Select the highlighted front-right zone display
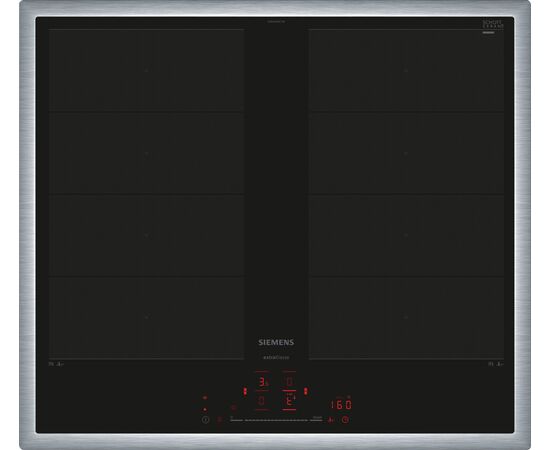 (x=289, y=401)
